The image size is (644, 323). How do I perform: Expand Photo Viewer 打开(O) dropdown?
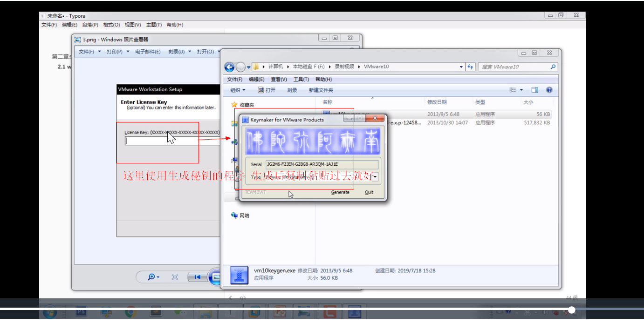[208, 52]
